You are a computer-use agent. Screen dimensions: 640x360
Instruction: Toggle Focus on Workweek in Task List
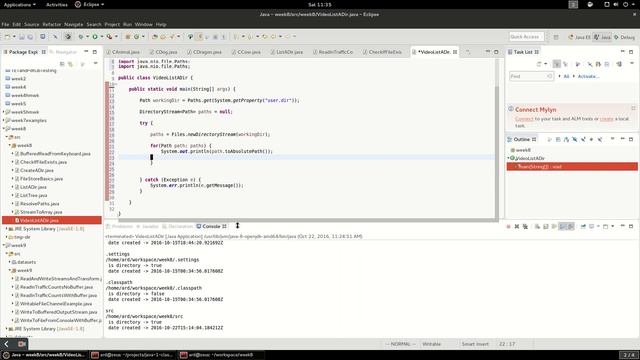point(578,64)
